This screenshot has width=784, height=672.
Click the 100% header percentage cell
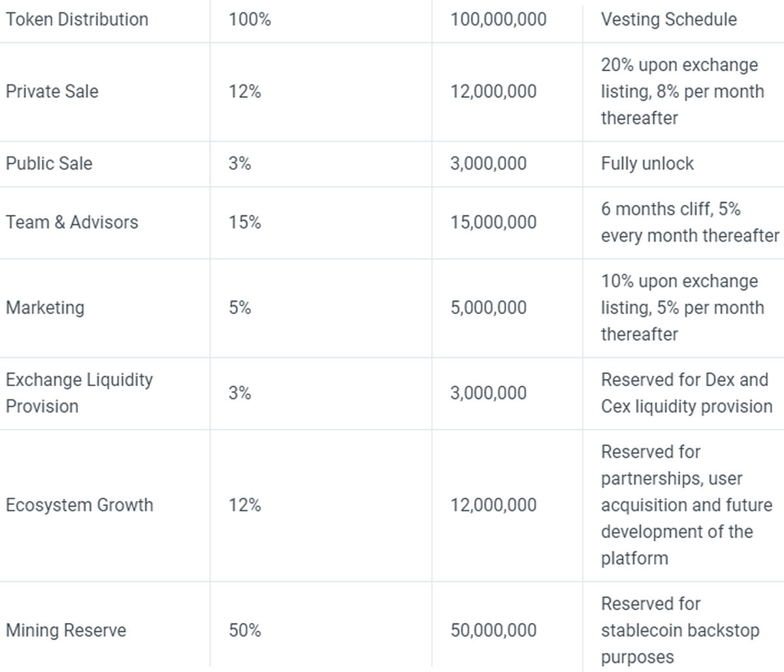250,20
